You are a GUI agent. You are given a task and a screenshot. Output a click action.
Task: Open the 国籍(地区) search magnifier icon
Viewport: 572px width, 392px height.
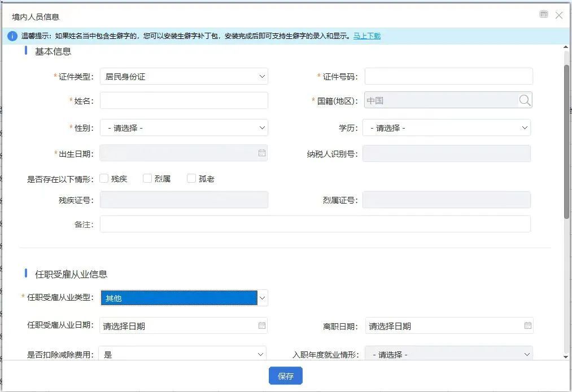[x=525, y=100]
